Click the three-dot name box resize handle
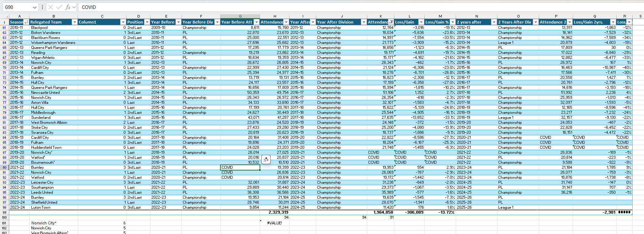The image size is (644, 234). [x=42, y=7]
